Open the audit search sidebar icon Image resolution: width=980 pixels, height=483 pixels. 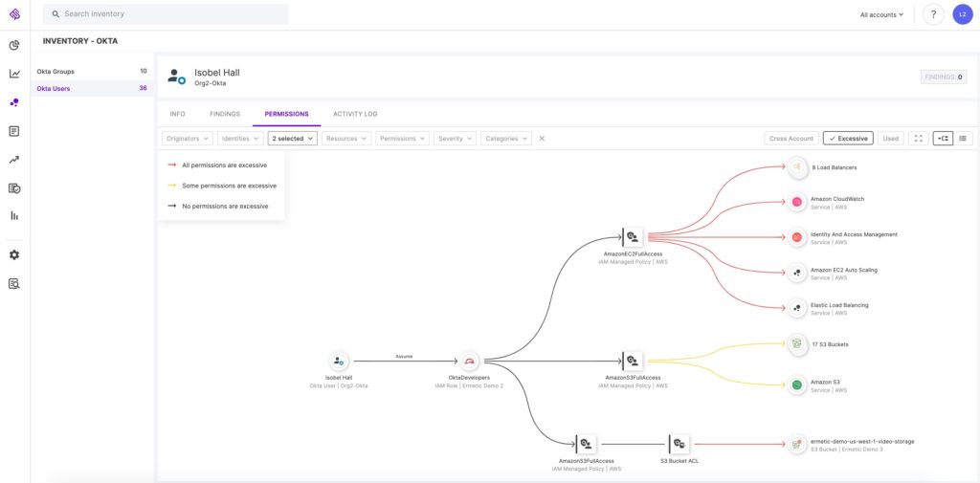click(14, 284)
